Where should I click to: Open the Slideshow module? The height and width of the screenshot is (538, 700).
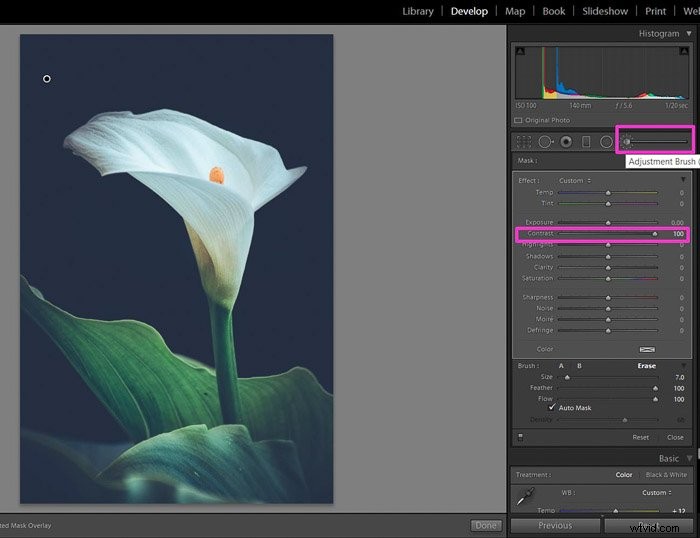coord(604,11)
